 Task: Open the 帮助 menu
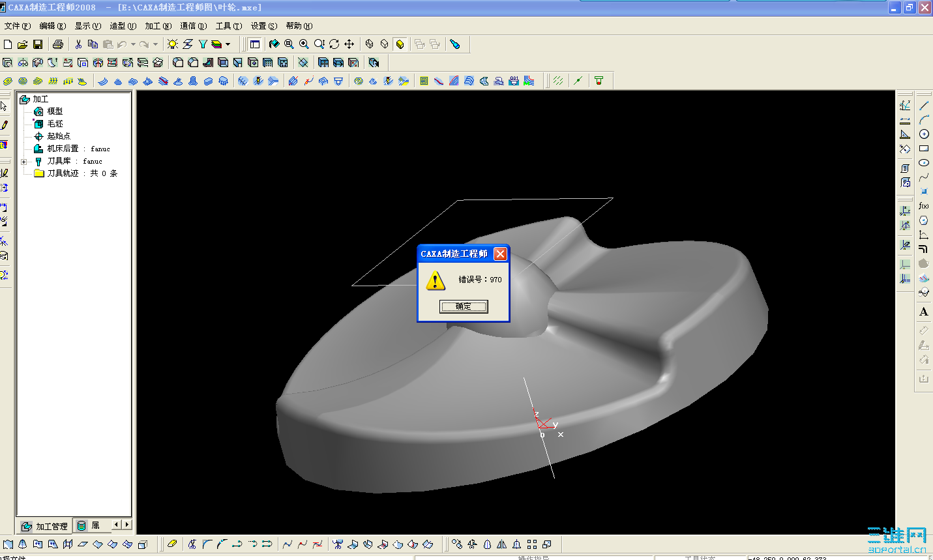[299, 26]
